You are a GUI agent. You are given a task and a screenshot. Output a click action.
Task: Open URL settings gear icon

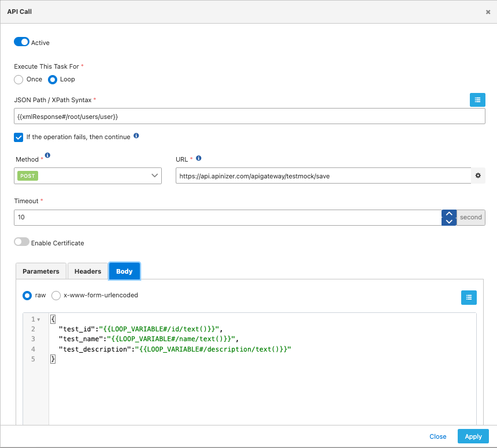(x=477, y=176)
